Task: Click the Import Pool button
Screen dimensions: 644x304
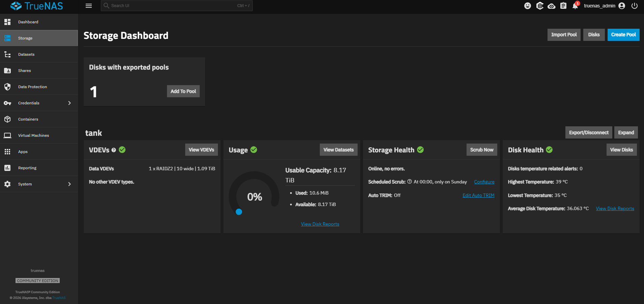Action: click(x=564, y=35)
